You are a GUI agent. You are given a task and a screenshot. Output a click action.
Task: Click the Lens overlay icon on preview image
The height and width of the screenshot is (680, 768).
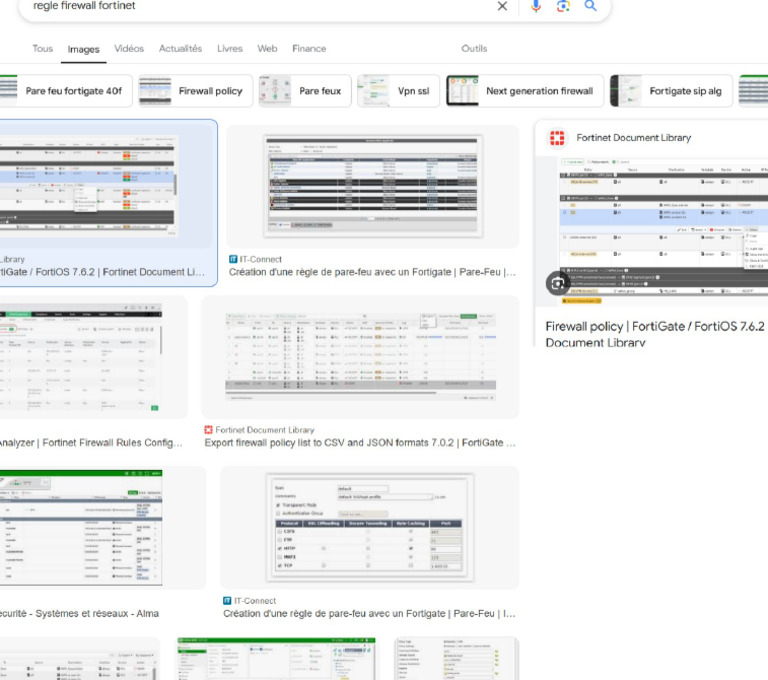point(558,283)
